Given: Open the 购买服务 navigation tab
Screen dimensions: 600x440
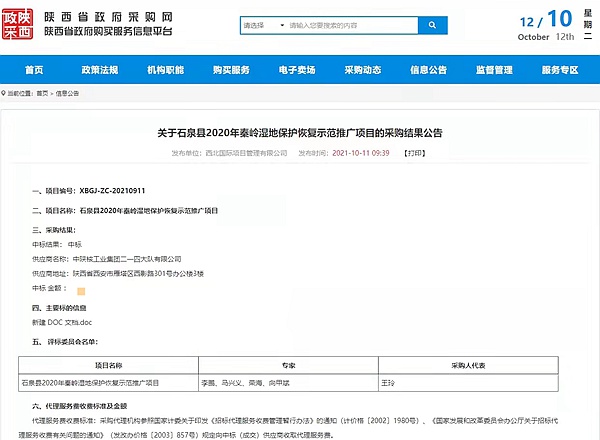Looking at the screenshot, I should click(231, 70).
